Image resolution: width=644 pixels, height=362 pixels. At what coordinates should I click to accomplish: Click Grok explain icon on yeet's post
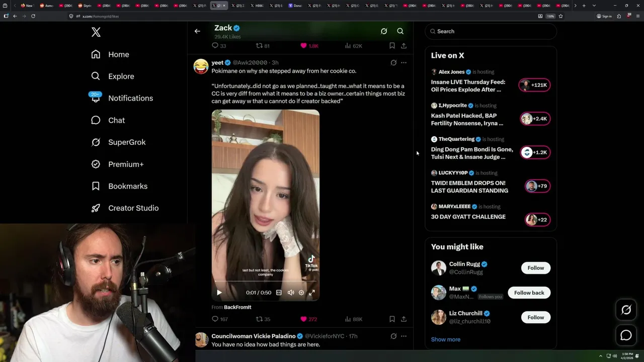(393, 63)
